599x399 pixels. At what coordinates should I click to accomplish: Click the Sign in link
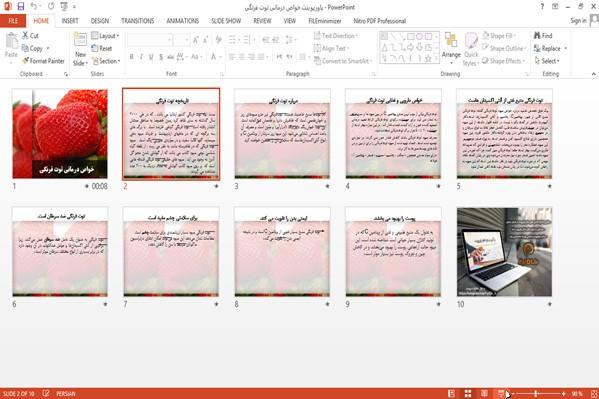578,21
